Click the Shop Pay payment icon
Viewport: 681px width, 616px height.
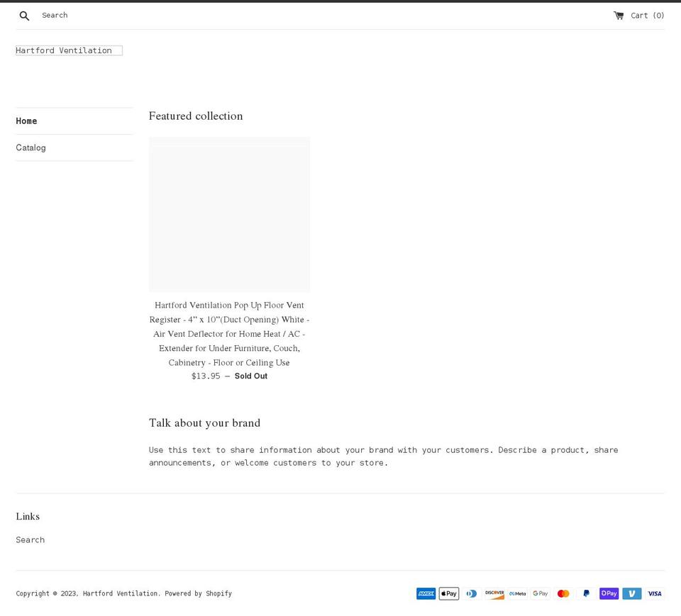609,593
